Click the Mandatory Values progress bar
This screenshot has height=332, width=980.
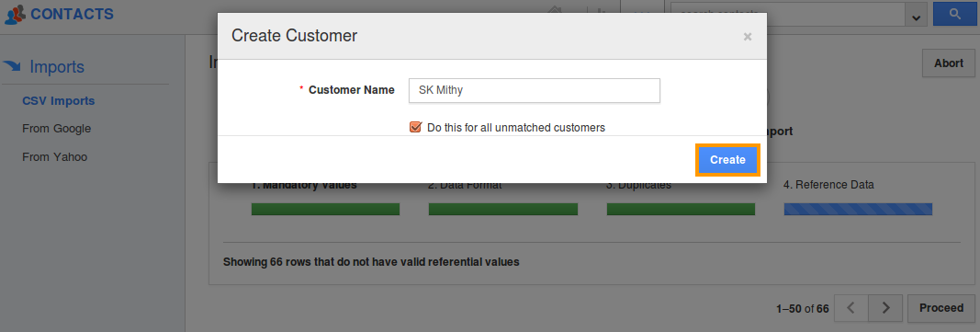tap(325, 209)
